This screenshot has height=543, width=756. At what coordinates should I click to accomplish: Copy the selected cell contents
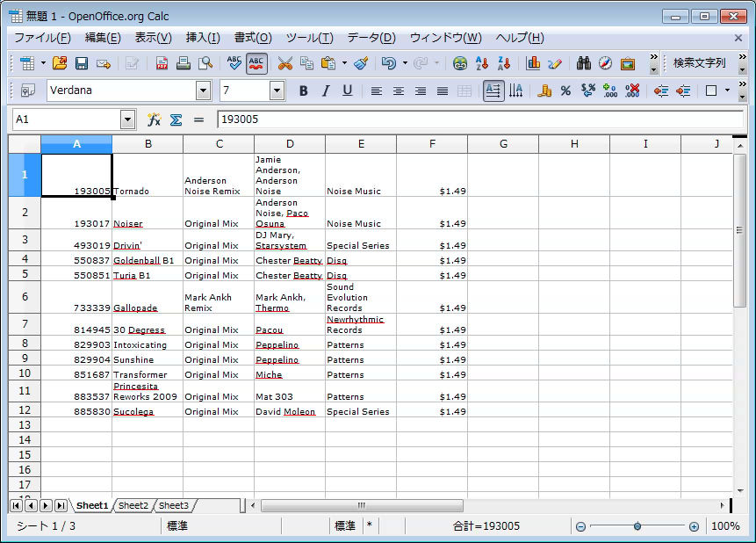point(306,63)
